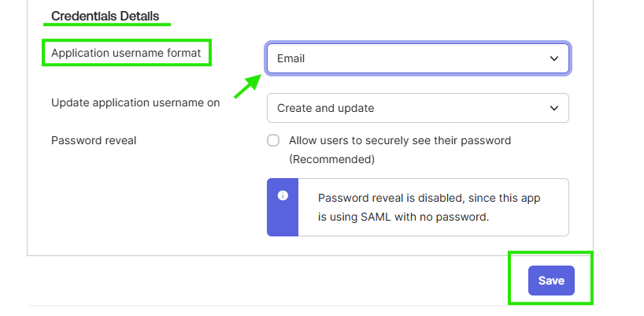644x316 pixels.
Task: Select the 'Email' value text
Action: 291,58
